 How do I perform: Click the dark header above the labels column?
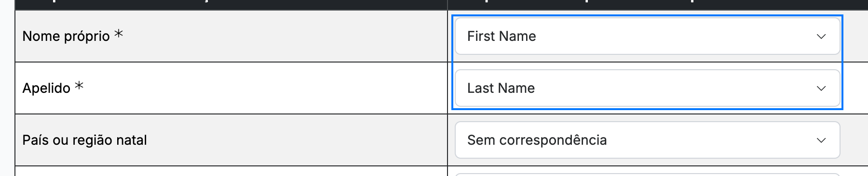pyautogui.click(x=231, y=5)
